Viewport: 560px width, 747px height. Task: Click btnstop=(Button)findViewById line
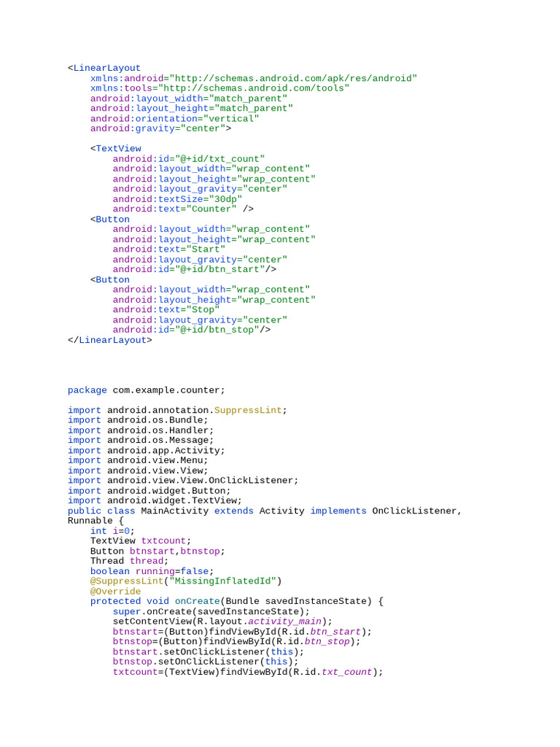(x=237, y=642)
